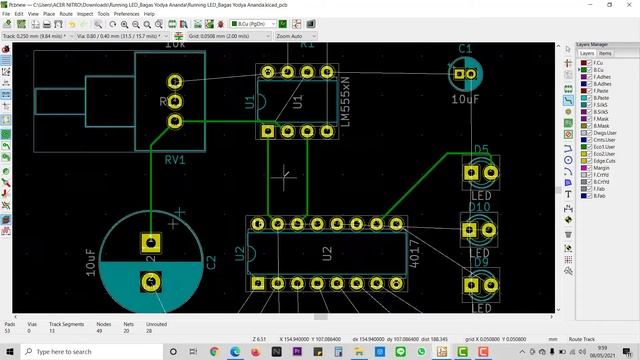Click the horizontal scrollbar thumb below canvas
Image resolution: width=640 pixels, height=360 pixels.
[320, 317]
